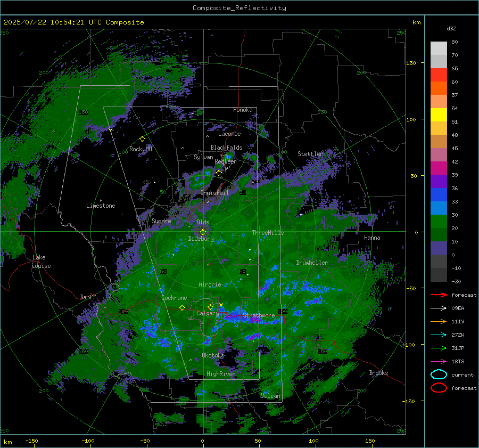This screenshot has width=479, height=448.
Task: Click the Composite_Reflectivity title
Action: click(239, 8)
